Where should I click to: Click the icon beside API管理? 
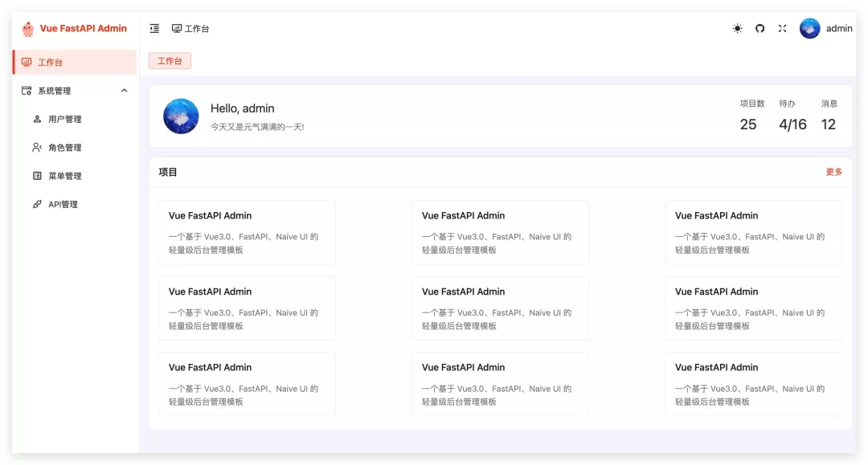37,204
